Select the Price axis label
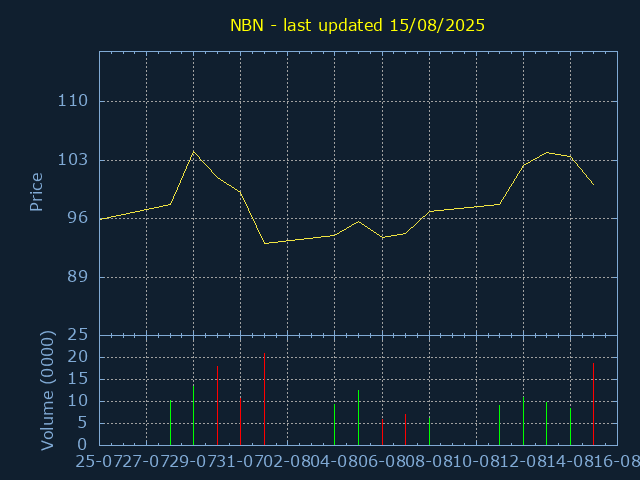The height and width of the screenshot is (480, 640). click(x=36, y=192)
